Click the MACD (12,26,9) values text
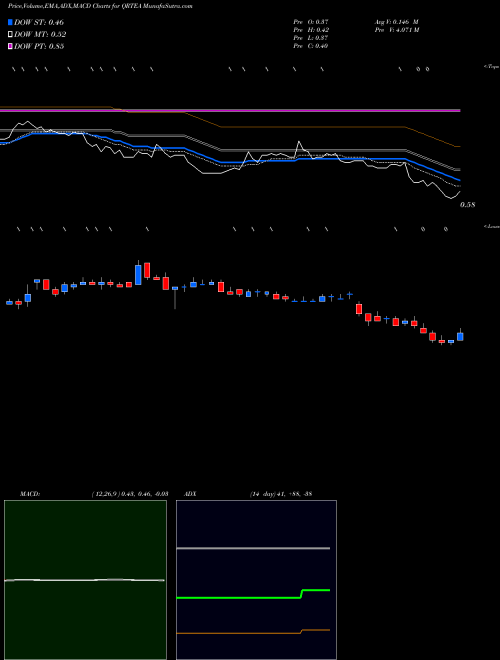Viewport: 500px width, 660px height. tap(130, 494)
